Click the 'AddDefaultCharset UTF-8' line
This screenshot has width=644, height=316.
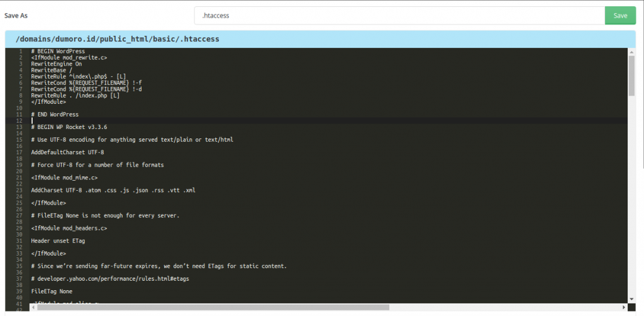[67, 152]
